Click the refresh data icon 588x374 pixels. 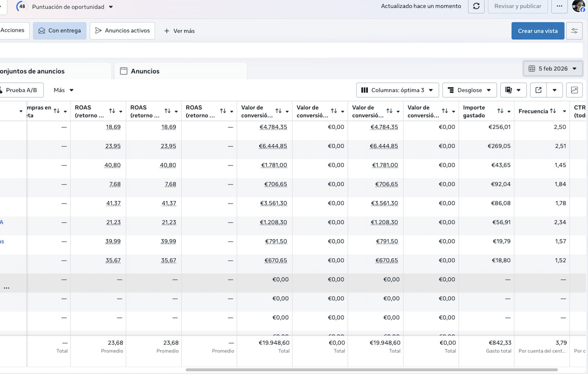click(x=476, y=6)
